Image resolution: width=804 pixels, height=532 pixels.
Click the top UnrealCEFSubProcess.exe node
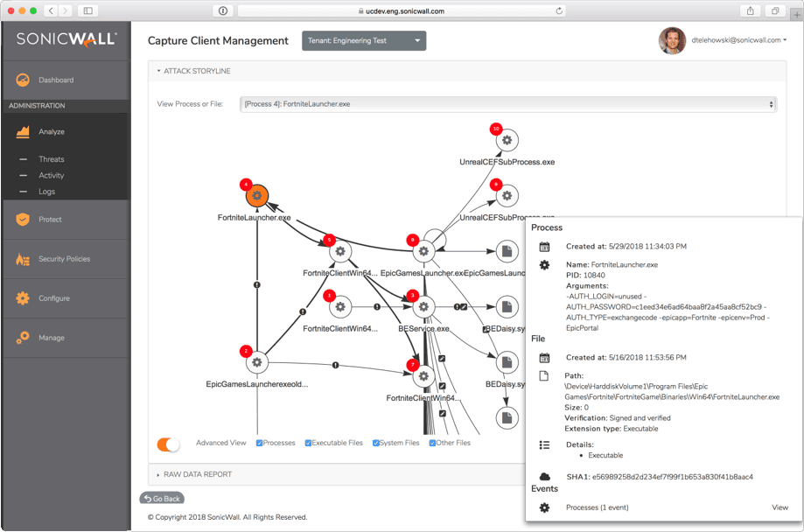[507, 140]
